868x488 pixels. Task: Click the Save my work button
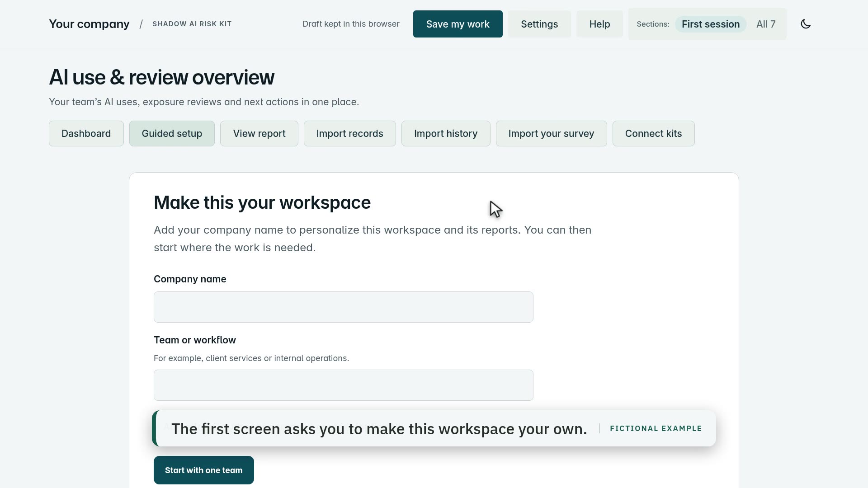click(x=458, y=24)
